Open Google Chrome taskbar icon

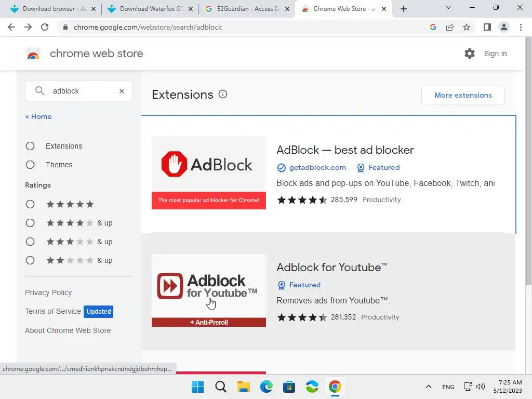point(335,387)
